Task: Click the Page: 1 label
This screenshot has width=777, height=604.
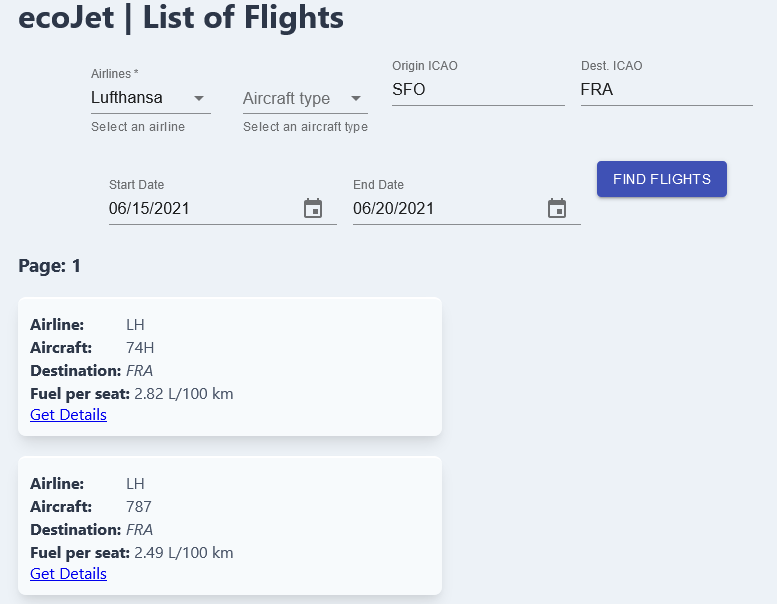Action: pos(50,266)
